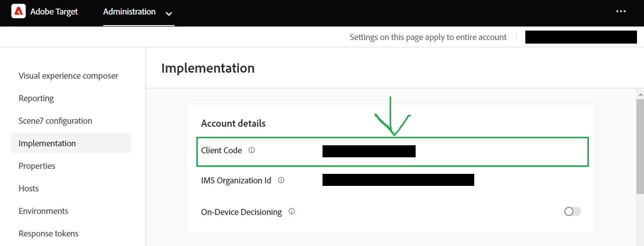The height and width of the screenshot is (246, 644).
Task: Open the Administration tab
Action: (129, 12)
